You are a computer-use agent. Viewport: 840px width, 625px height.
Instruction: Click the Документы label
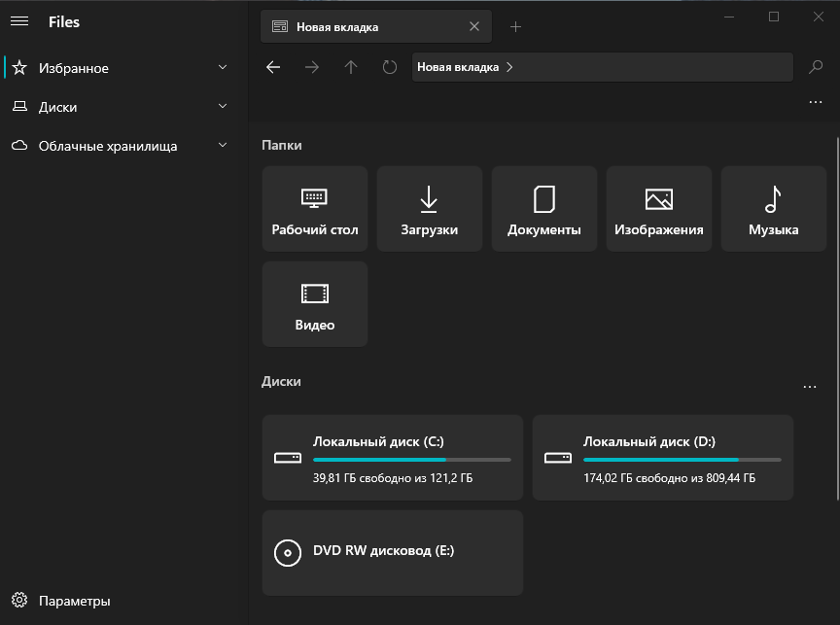point(544,229)
